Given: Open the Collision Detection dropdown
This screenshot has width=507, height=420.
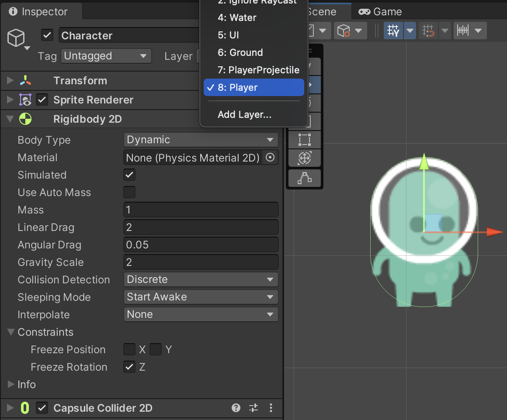Looking at the screenshot, I should click(201, 280).
